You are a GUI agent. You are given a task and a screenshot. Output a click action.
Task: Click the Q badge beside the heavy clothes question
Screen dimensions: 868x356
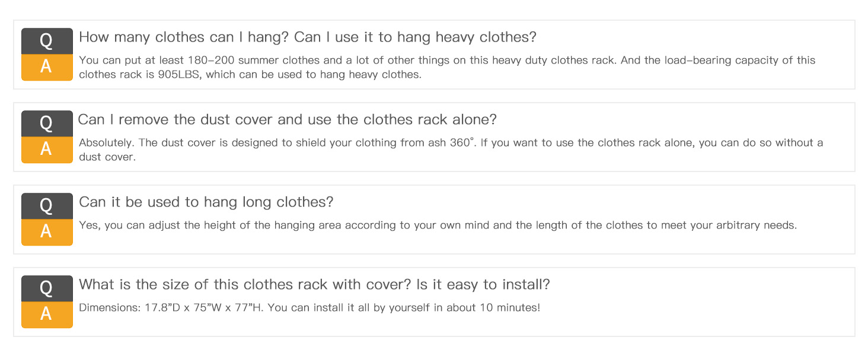(47, 41)
